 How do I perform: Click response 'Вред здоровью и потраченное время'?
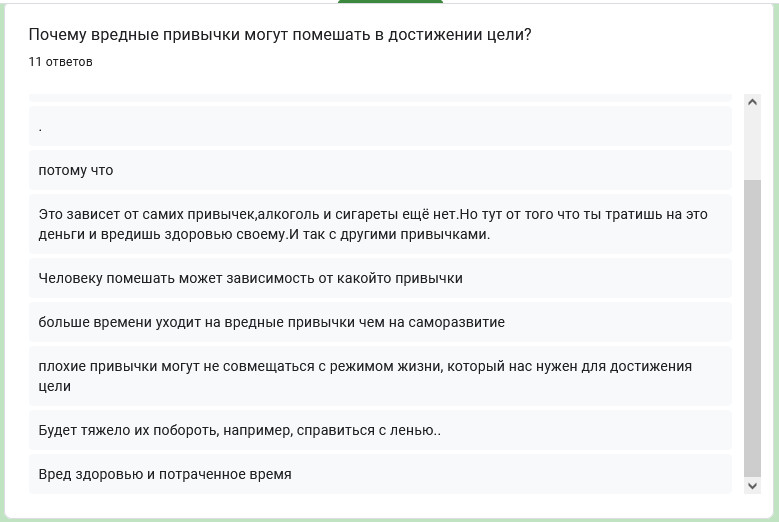pos(380,474)
